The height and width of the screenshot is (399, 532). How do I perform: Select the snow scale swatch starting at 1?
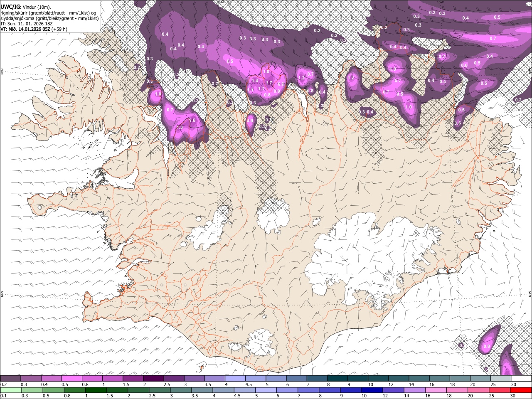coord(113,379)
